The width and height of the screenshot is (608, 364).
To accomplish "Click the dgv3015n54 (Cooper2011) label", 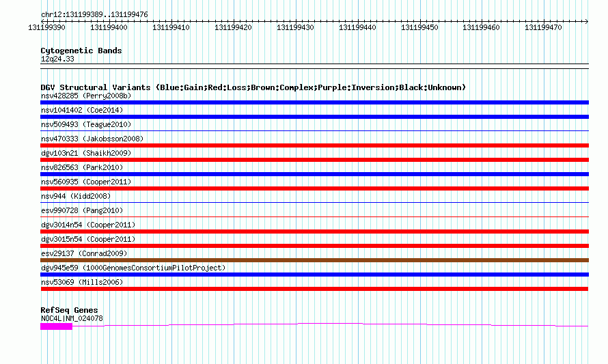I will (x=88, y=239).
